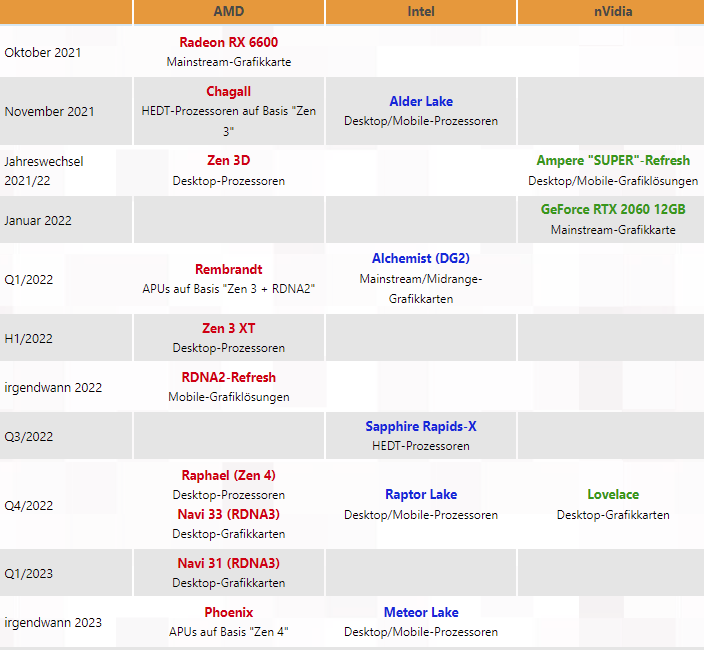Viewport: 704px width, 650px height.
Task: Click the Navi 33 (RDNA3) link
Action: coord(228,514)
